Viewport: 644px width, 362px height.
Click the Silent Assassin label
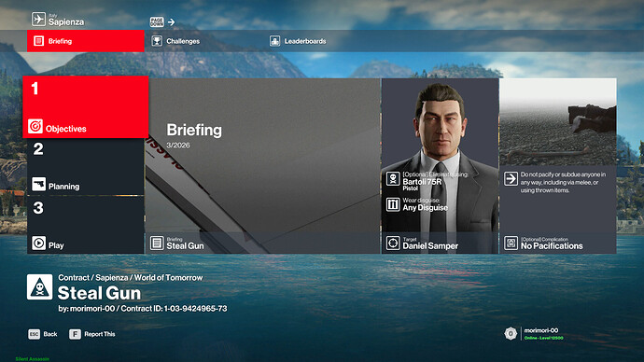pos(32,359)
